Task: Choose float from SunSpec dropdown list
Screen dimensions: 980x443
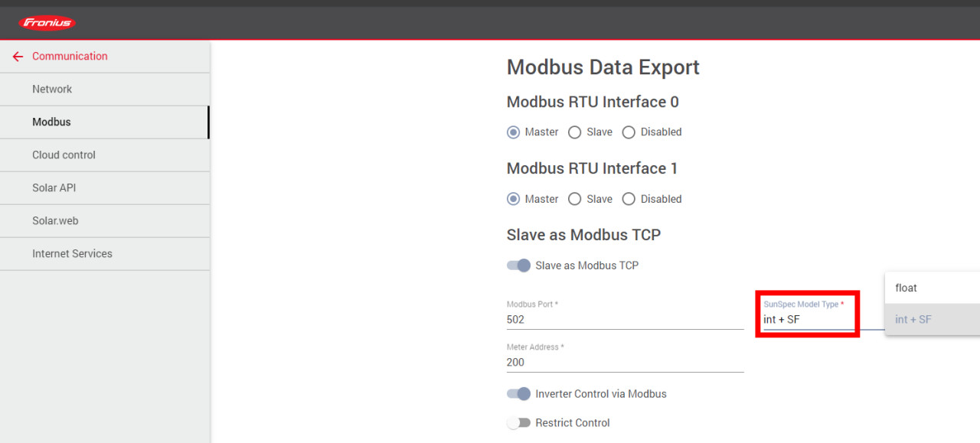Action: click(x=906, y=288)
